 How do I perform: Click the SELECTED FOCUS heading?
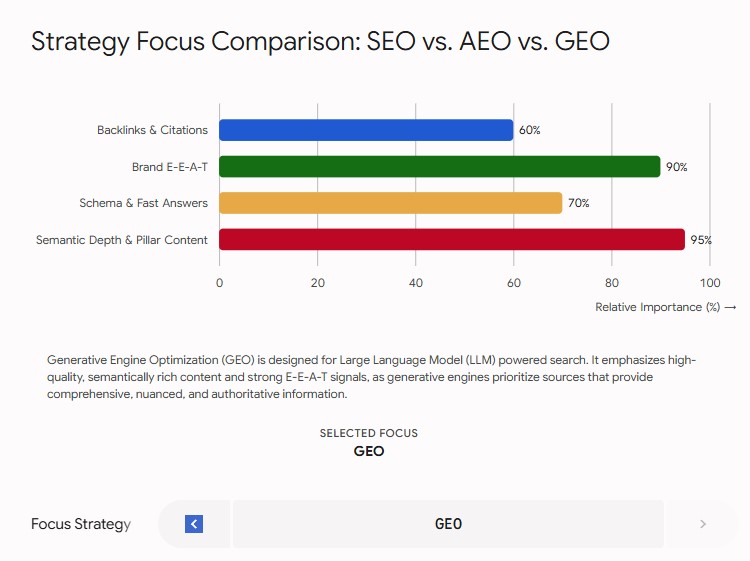tap(369, 433)
